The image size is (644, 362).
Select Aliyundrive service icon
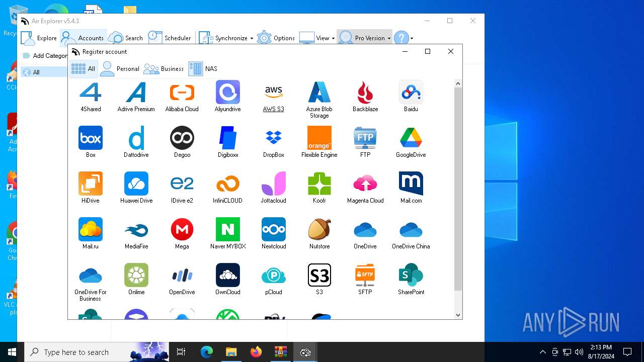[228, 92]
